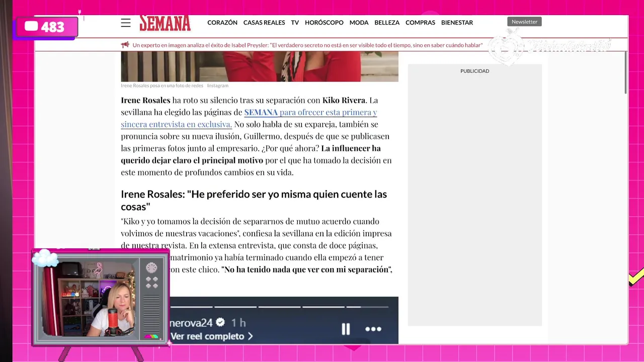Click 'Ver reel completo' link
This screenshot has height=362, width=644.
(x=211, y=336)
